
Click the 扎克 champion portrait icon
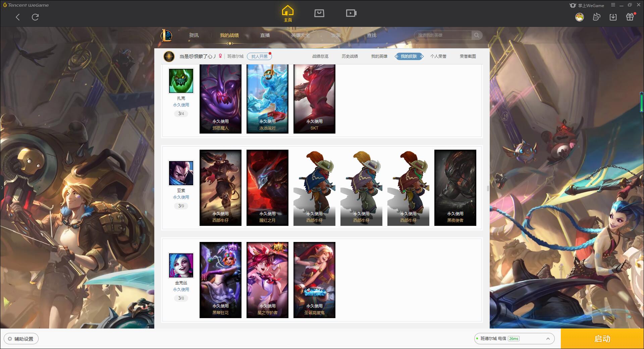tap(181, 81)
